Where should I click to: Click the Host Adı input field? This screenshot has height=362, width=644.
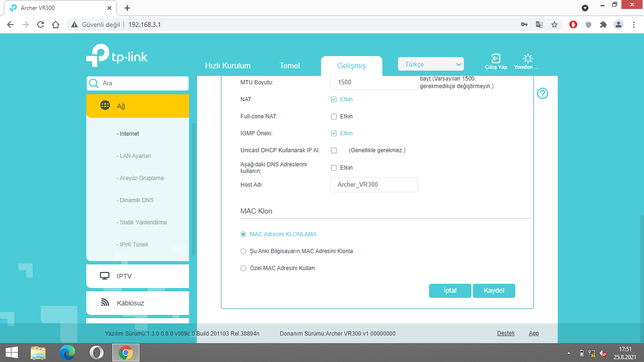tap(374, 185)
